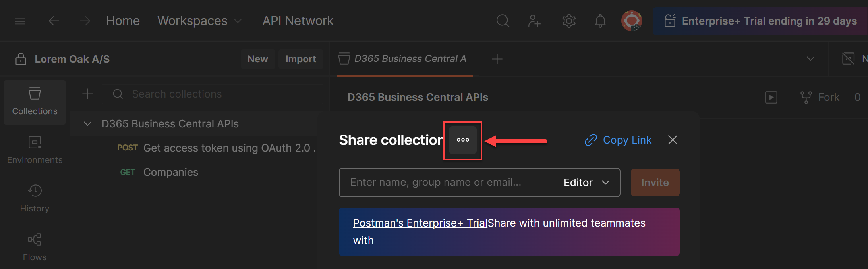This screenshot has width=868, height=269.
Task: Open a new tab with the plus
Action: (x=497, y=59)
